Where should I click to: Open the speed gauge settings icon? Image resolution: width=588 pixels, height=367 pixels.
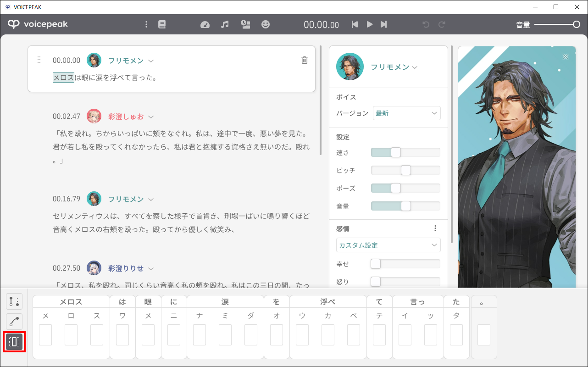[x=205, y=24]
